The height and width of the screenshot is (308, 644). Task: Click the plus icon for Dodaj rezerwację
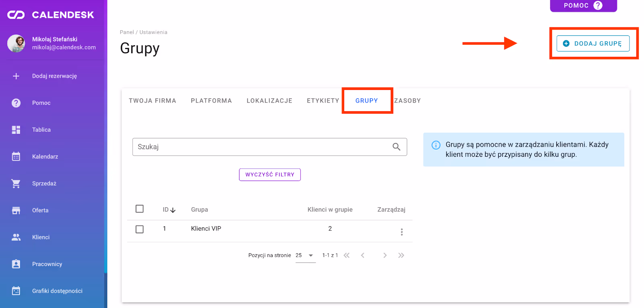[x=16, y=76]
